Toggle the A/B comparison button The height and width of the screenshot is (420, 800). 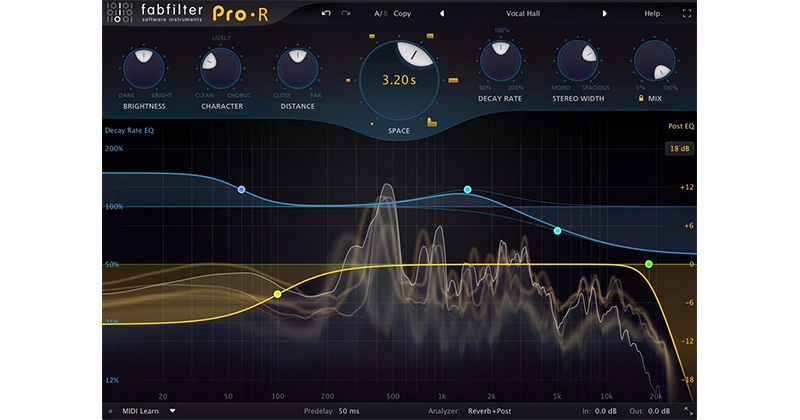coord(381,14)
